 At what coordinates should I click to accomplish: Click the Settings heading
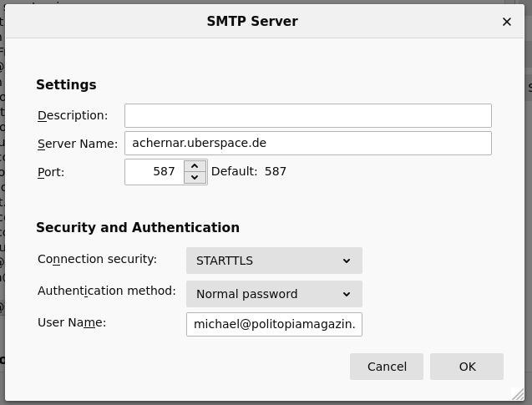(66, 84)
